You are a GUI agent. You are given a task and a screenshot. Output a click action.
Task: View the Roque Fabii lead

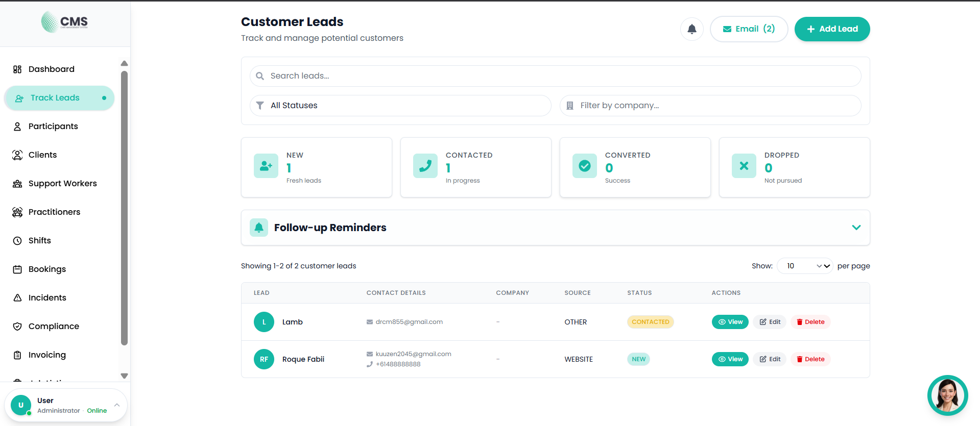730,359
